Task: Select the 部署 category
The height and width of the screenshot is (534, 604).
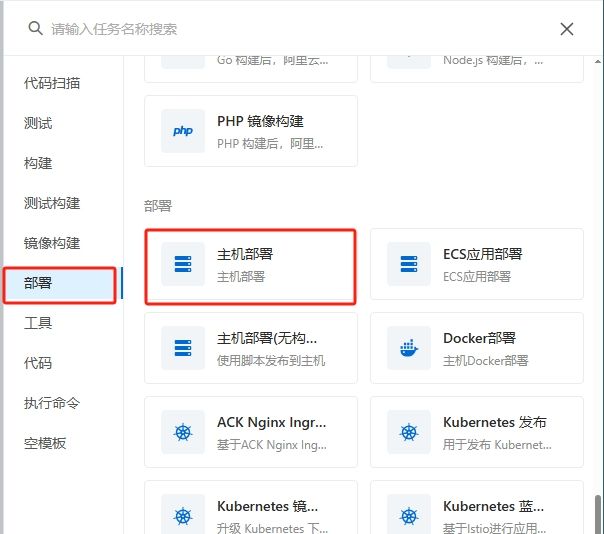Action: point(60,284)
